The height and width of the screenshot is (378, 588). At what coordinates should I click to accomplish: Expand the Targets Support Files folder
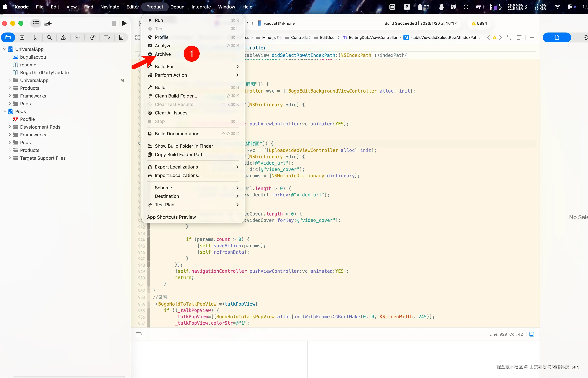coord(10,158)
